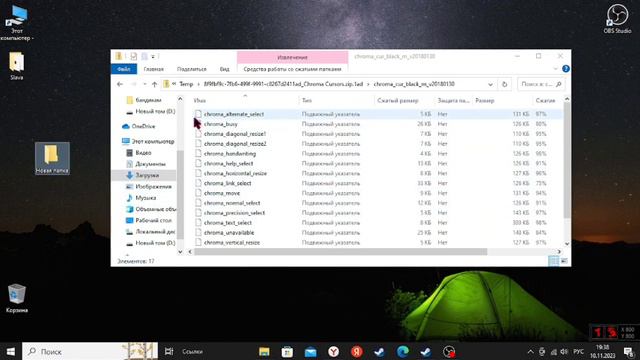Switch to details view with the status bar toggle
This screenshot has height=360, width=640.
553,261
